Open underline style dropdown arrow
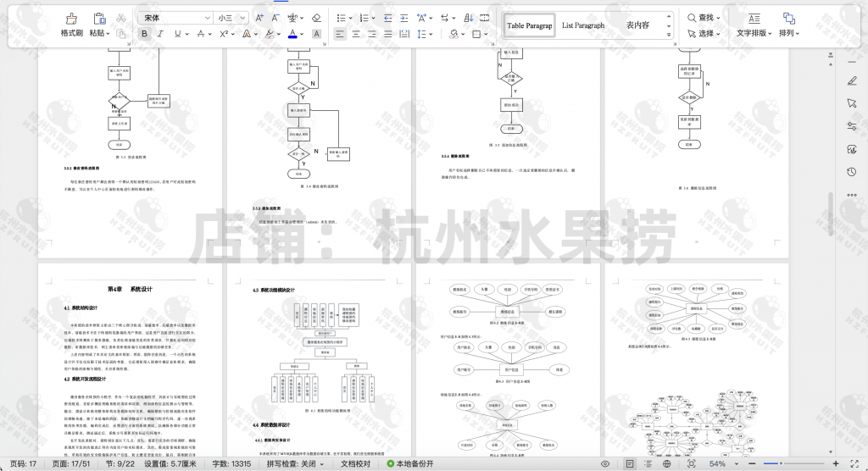The height and width of the screenshot is (471, 868). click(187, 35)
